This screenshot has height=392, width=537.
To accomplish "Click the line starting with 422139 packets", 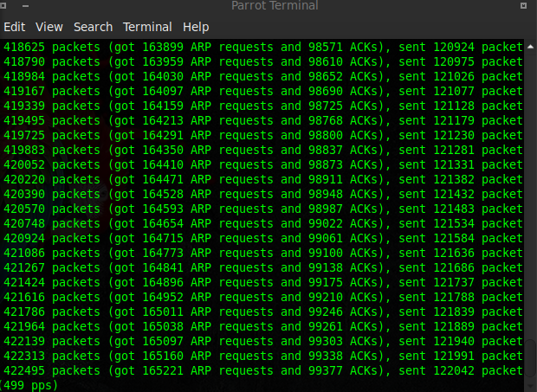I will point(263,341).
